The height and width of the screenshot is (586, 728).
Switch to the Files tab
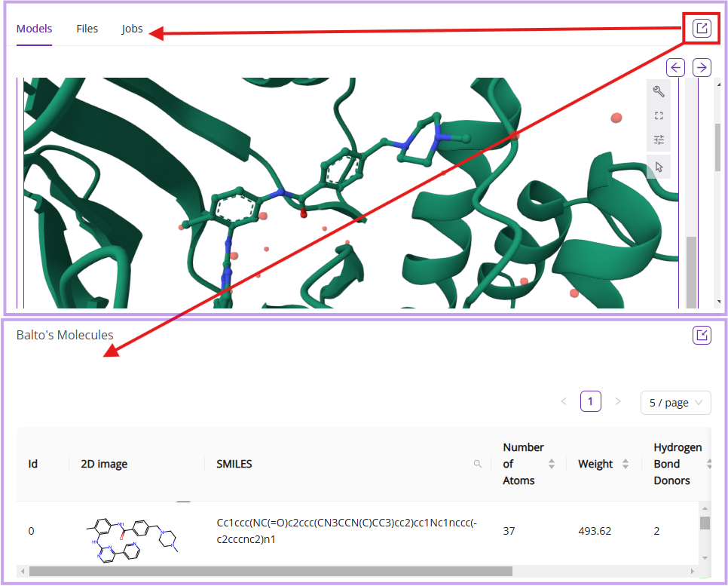point(87,29)
